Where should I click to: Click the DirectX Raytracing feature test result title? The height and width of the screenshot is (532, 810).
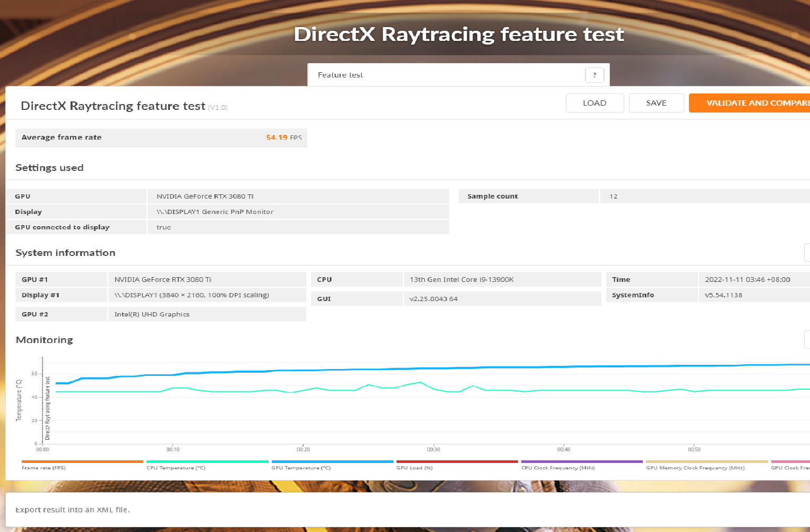113,106
